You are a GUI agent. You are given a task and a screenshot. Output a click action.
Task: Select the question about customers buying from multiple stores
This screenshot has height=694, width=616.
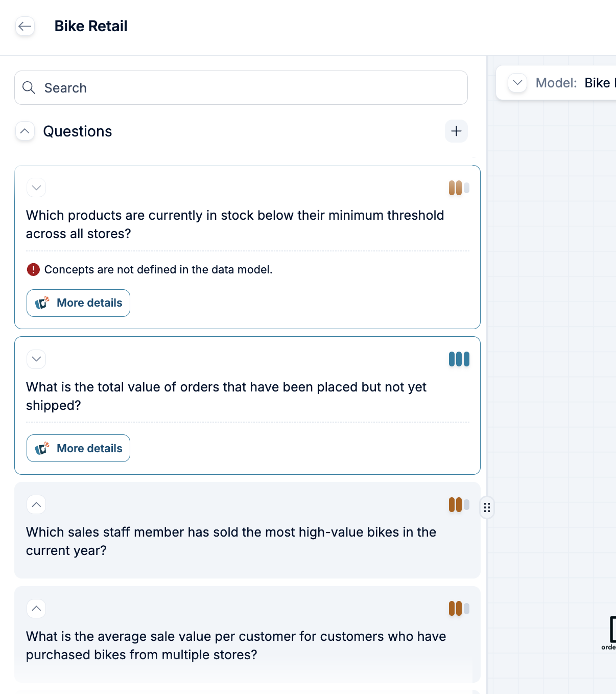click(236, 645)
